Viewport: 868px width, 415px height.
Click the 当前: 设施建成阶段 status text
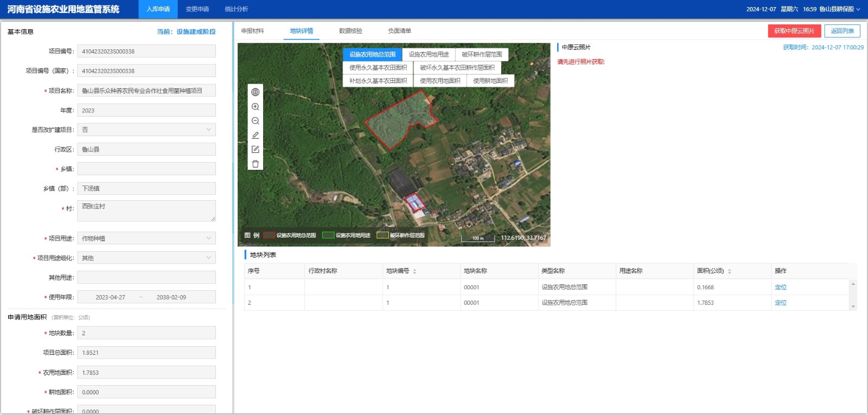coord(187,31)
